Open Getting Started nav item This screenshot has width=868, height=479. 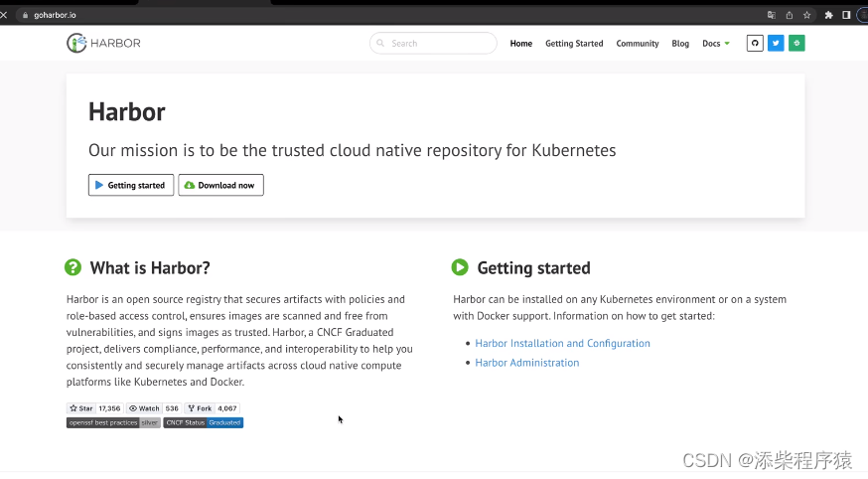click(x=574, y=43)
